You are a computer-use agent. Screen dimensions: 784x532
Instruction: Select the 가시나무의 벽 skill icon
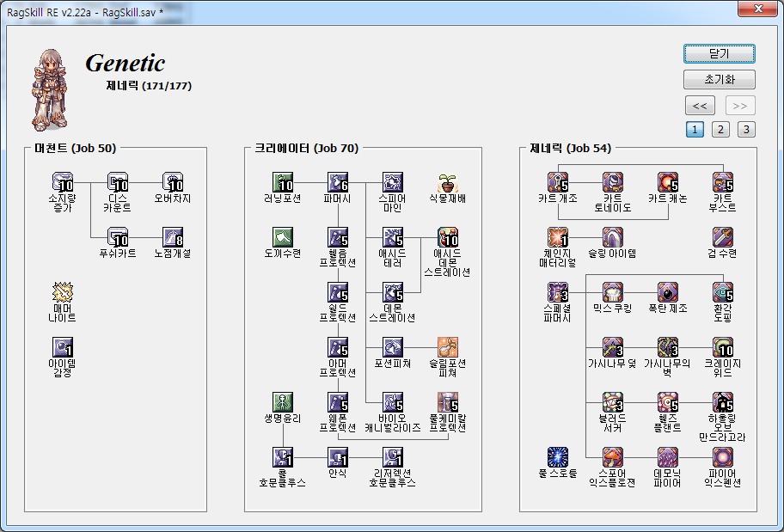(667, 347)
